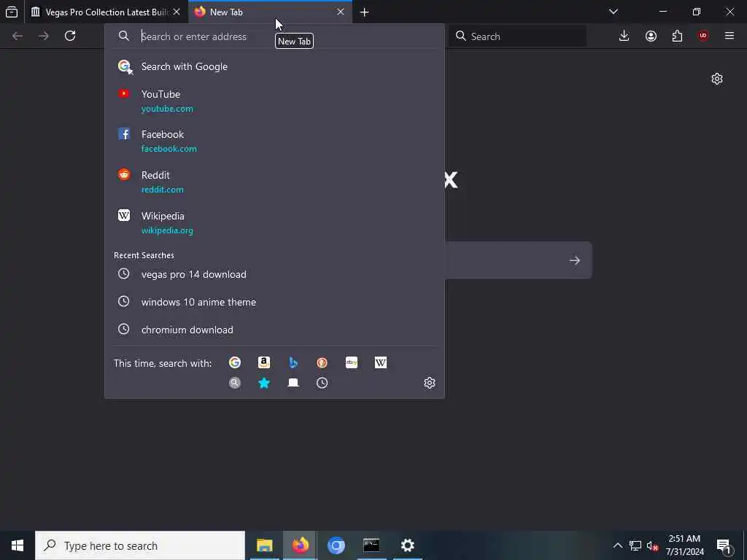
Task: Open search settings gear in dropdown
Action: [x=430, y=383]
